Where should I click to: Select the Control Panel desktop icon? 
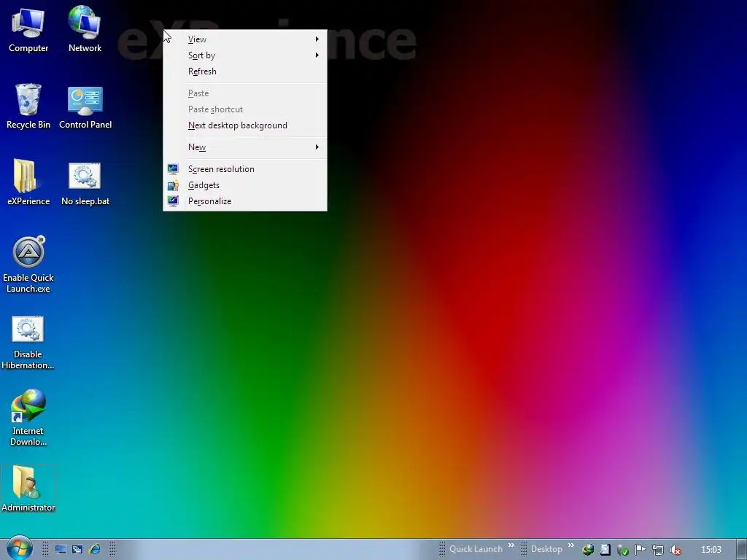(x=85, y=106)
